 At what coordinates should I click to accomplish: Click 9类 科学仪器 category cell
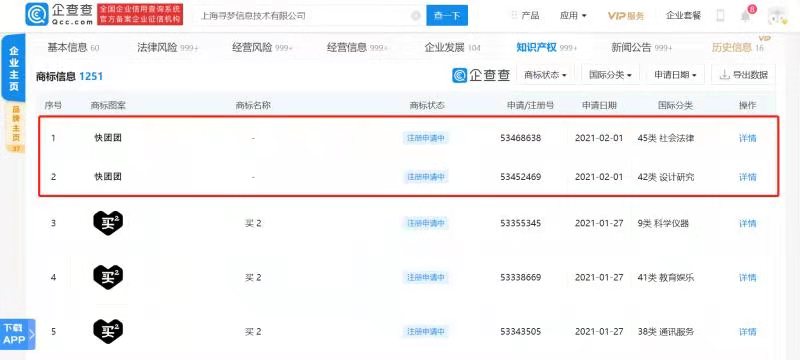pyautogui.click(x=663, y=223)
